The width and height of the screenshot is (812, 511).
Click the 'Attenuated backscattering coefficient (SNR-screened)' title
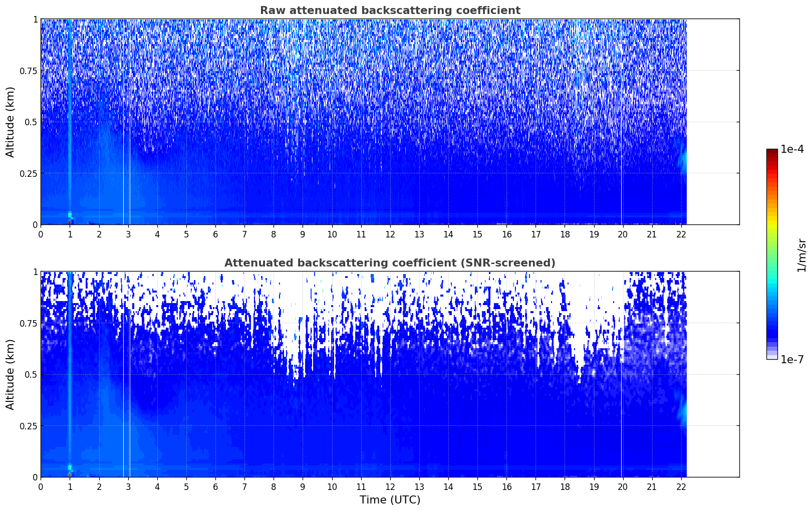tap(390, 263)
